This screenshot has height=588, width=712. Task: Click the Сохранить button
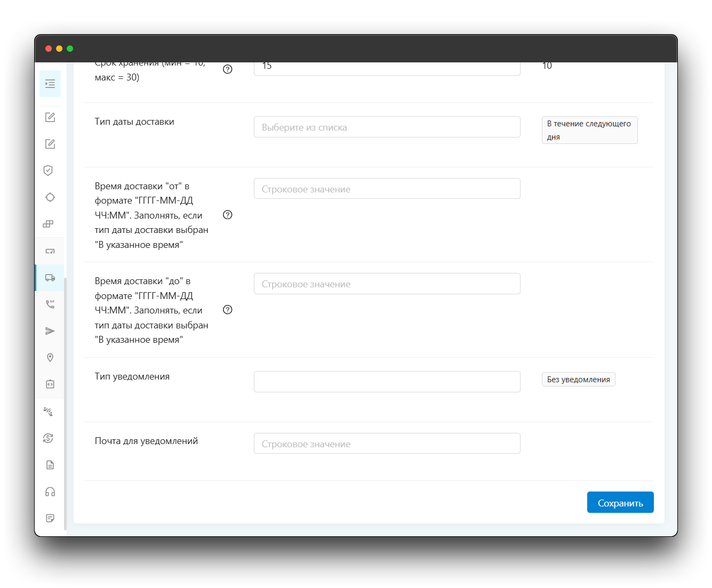pyautogui.click(x=620, y=502)
